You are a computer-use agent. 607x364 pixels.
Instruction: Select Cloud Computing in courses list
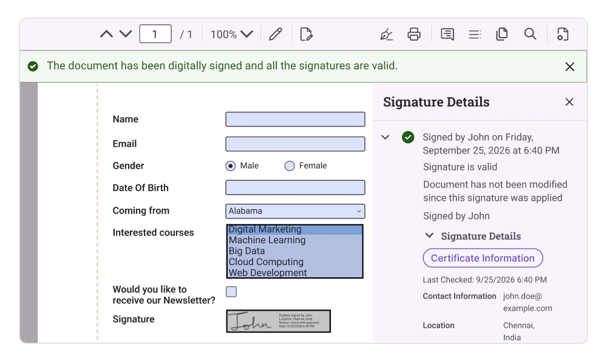point(294,262)
